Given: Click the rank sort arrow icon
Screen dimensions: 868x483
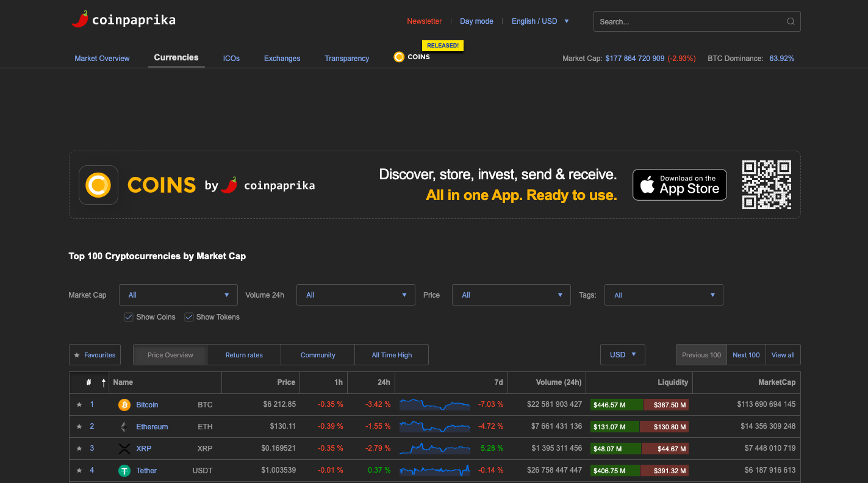Looking at the screenshot, I should (x=104, y=382).
